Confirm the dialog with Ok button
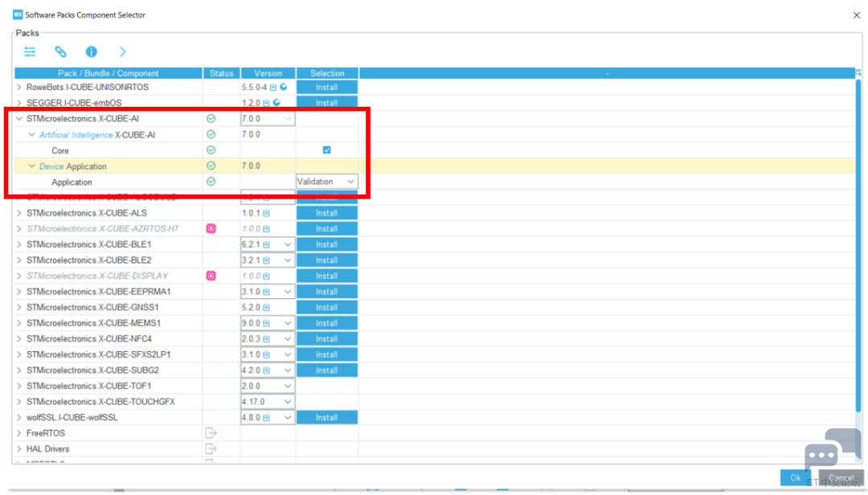This screenshot has height=495, width=868. [795, 477]
